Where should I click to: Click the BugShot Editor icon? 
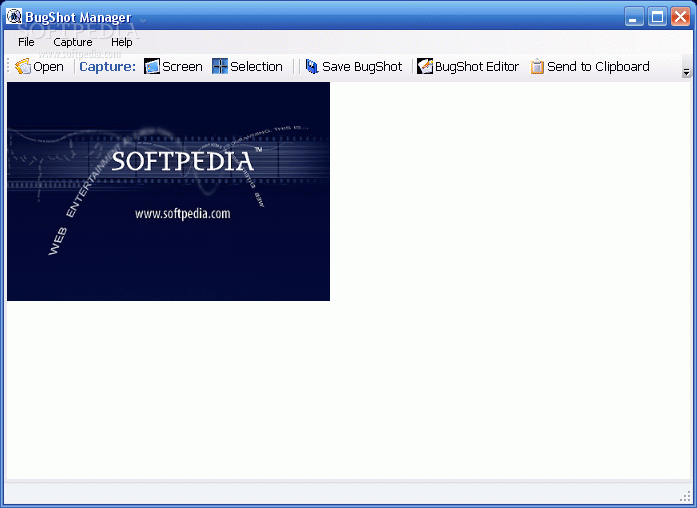click(x=425, y=67)
